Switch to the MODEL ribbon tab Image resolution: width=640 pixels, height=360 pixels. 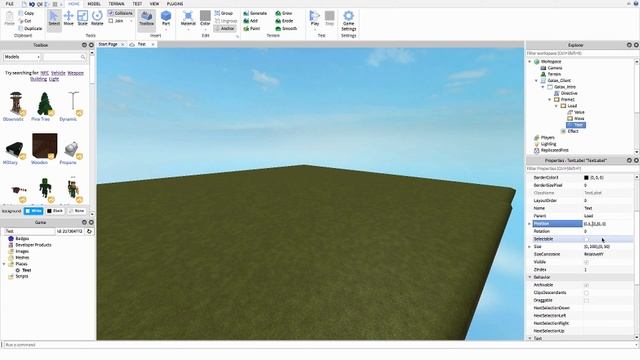click(94, 4)
